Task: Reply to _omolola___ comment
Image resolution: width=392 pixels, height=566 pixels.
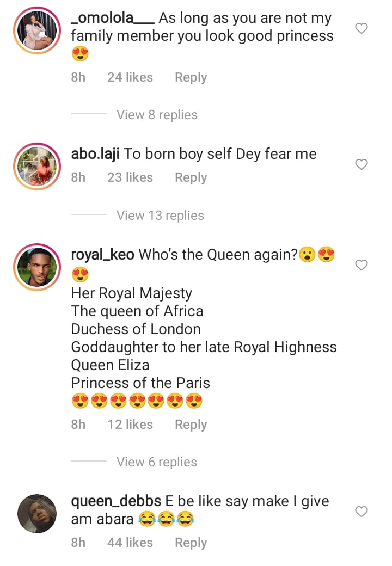Action: pyautogui.click(x=191, y=77)
